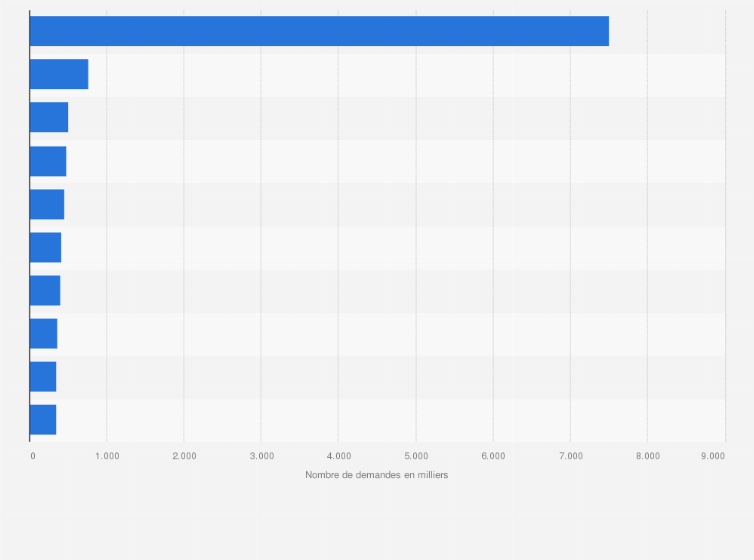Click the third bar from the top
This screenshot has height=560, width=754.
tap(49, 118)
